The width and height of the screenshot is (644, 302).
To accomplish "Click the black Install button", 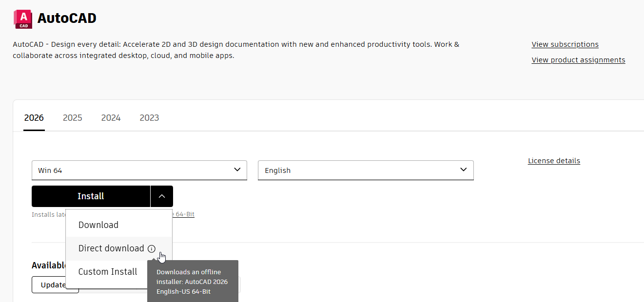I will pyautogui.click(x=91, y=196).
